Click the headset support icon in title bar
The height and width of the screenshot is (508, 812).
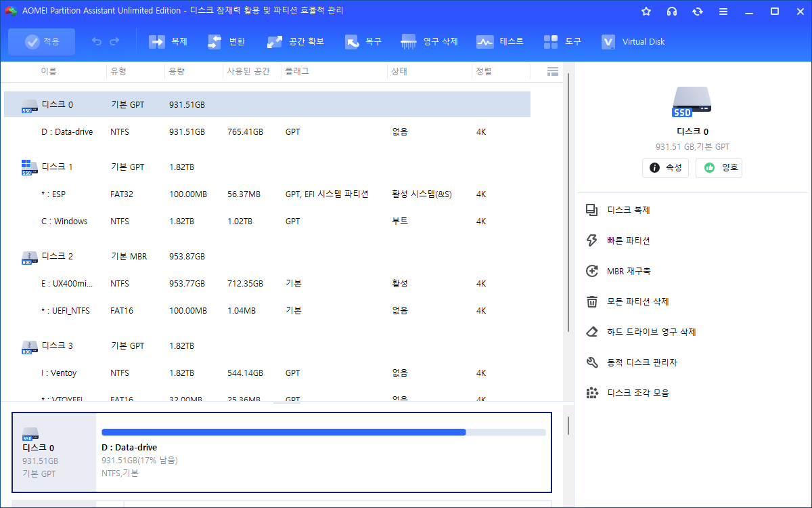click(672, 12)
